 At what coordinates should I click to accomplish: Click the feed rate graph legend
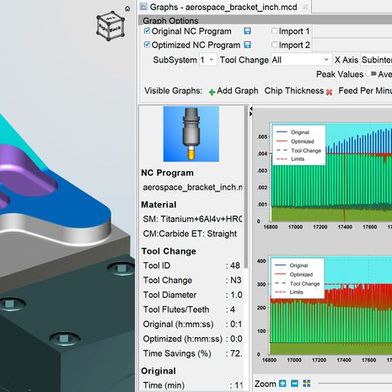[297, 278]
